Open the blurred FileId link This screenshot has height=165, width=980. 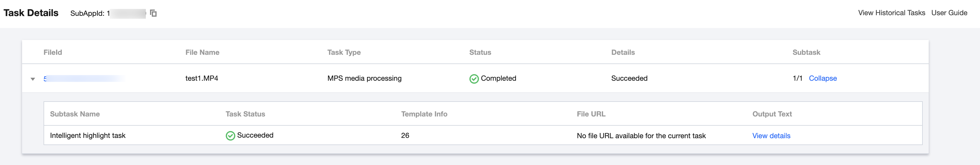[x=84, y=78]
